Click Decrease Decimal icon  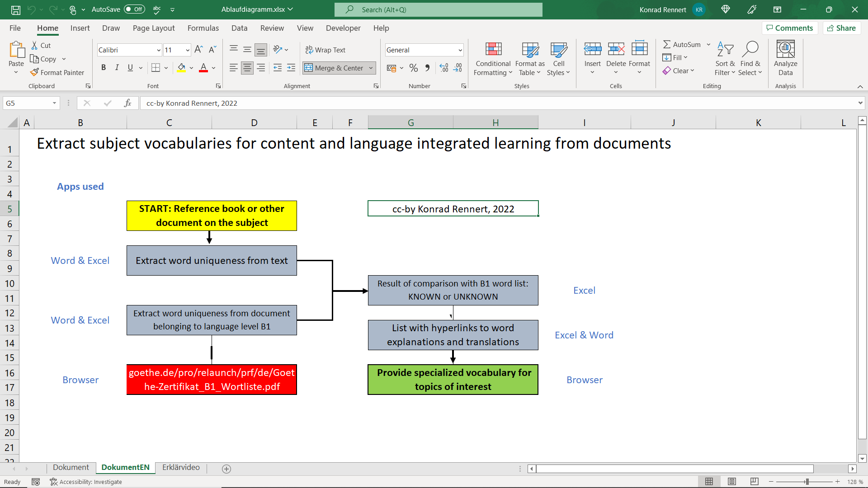pyautogui.click(x=458, y=68)
